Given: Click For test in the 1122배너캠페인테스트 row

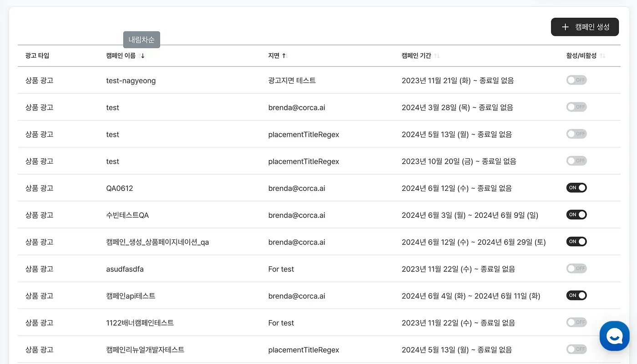Looking at the screenshot, I should click(x=281, y=323).
